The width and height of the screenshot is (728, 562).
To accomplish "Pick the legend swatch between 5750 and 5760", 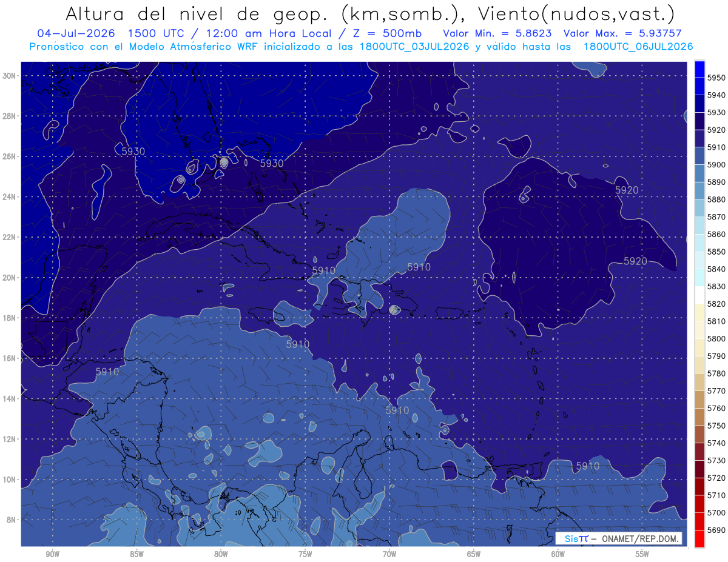I will (699, 416).
